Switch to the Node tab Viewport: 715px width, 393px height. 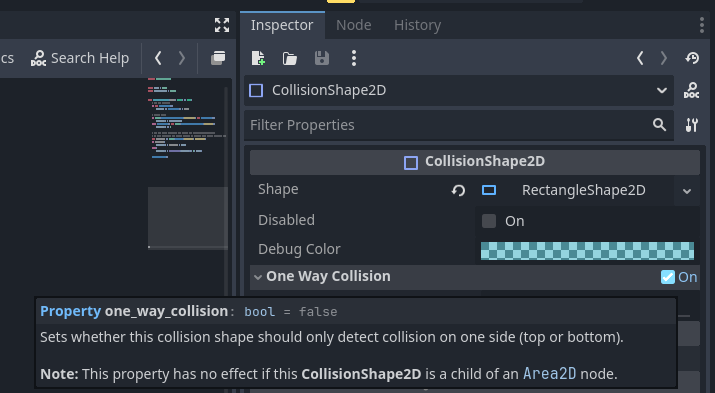pyautogui.click(x=353, y=25)
